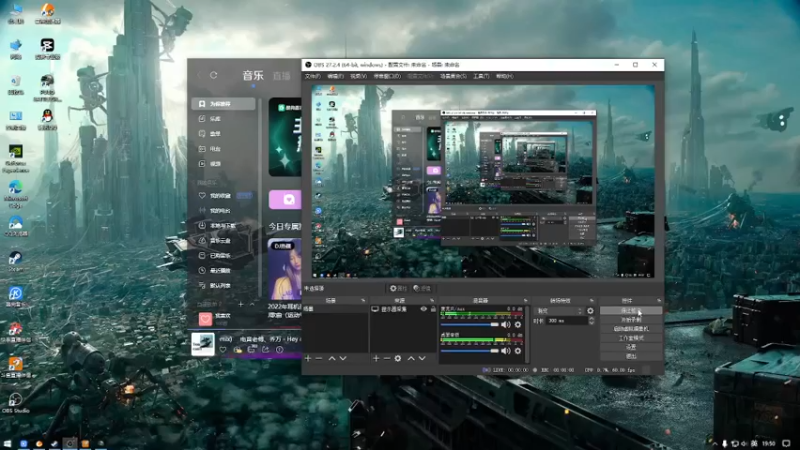This screenshot has height=450, width=800.
Task: Click the transition duration 300 ms field
Action: (567, 321)
